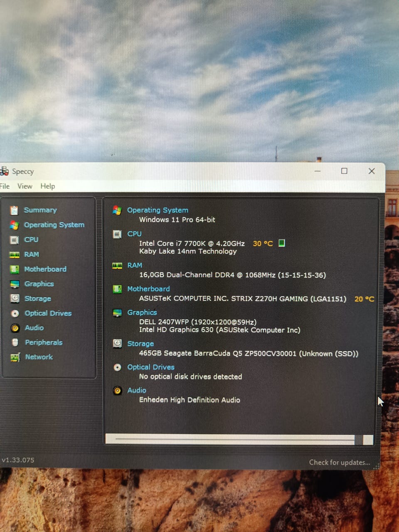
Task: Click the green CPU temperature indicator icon
Action: (x=281, y=243)
